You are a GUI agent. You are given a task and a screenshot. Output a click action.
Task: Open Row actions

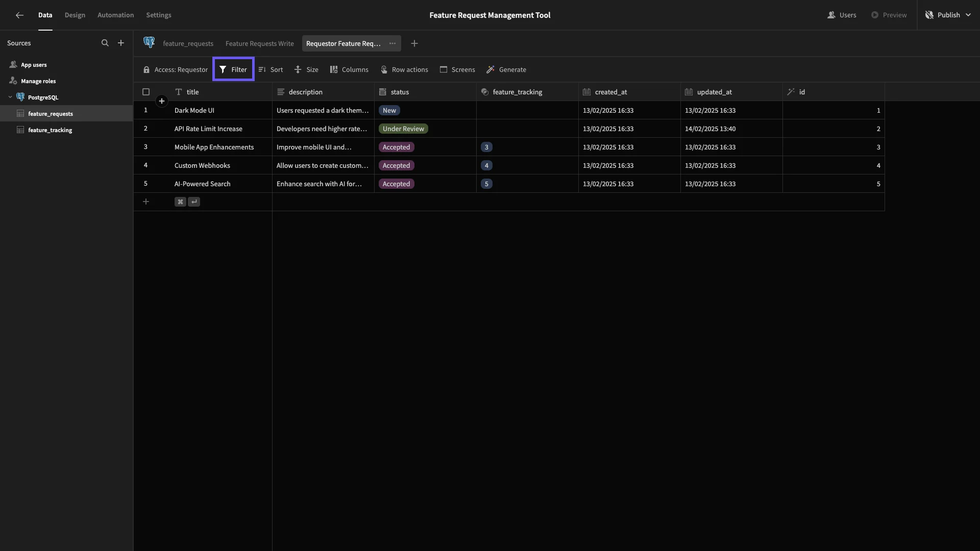click(x=404, y=69)
